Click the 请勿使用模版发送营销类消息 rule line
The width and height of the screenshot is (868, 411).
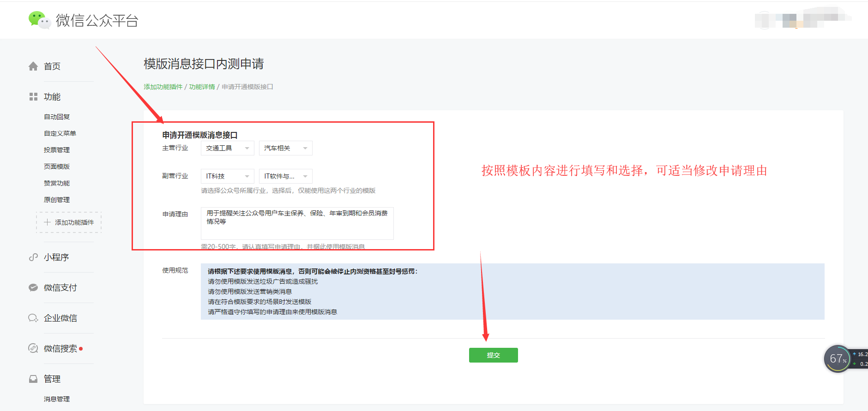250,292
